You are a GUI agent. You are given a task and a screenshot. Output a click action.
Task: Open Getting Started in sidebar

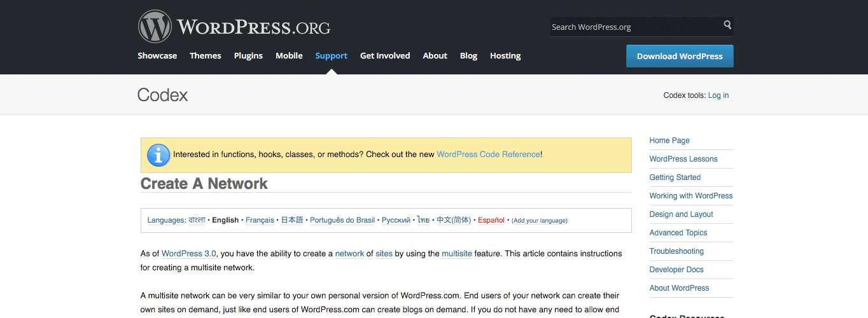[675, 177]
